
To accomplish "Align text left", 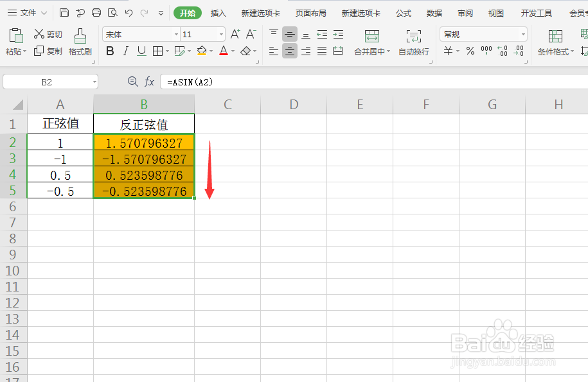I will click(x=274, y=51).
